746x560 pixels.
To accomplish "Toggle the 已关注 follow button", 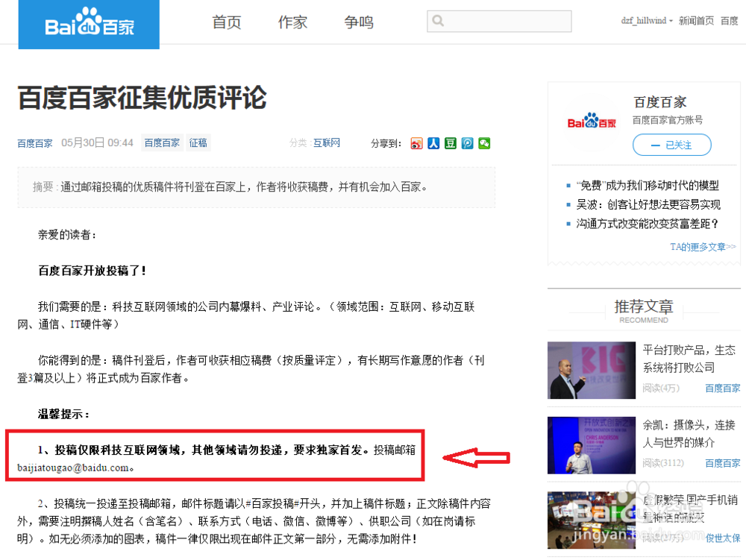I will [672, 145].
